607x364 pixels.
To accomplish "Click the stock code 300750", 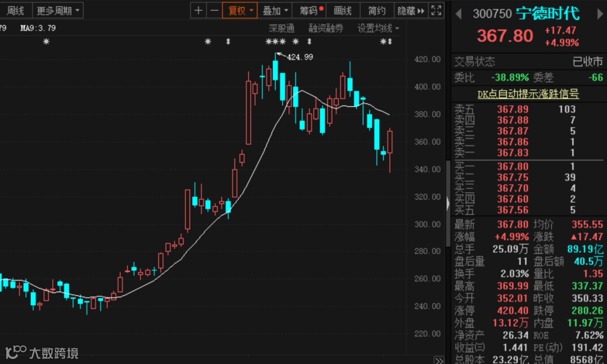I will pos(492,14).
